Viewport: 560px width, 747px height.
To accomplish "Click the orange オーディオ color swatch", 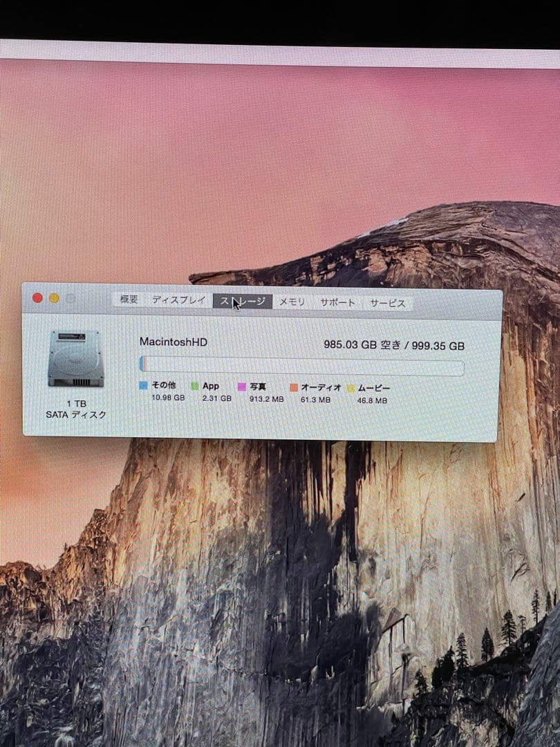I will coord(294,387).
